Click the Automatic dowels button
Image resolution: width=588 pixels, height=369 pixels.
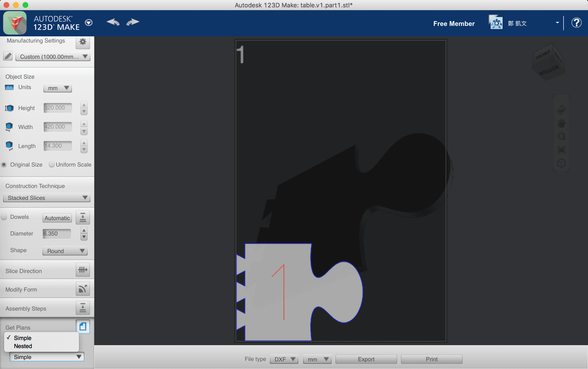click(x=57, y=218)
